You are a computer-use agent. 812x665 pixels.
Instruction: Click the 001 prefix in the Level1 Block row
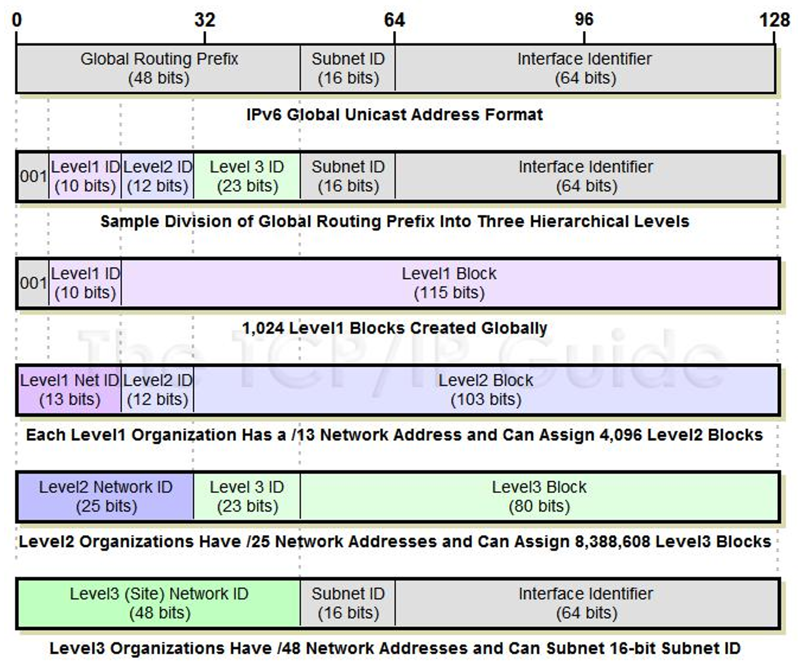click(x=34, y=283)
